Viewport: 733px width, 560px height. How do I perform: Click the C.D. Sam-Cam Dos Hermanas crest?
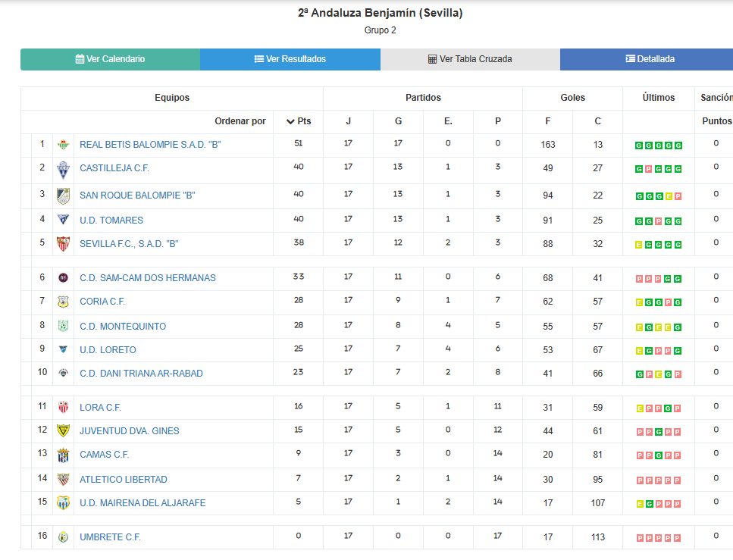click(63, 277)
